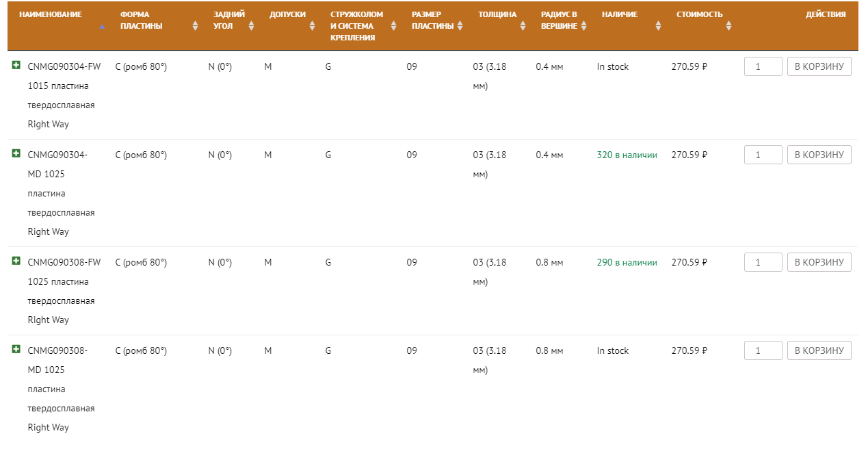Expand the CNMG090304-MD 1025 row details
Screen dimensions: 868x449
coord(16,154)
